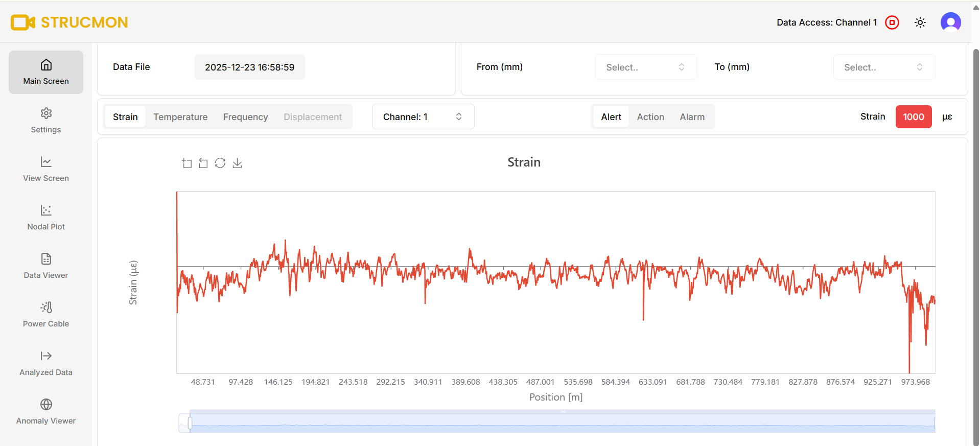This screenshot has height=446, width=980.
Task: Open the Channel: 1 dropdown
Action: [423, 116]
